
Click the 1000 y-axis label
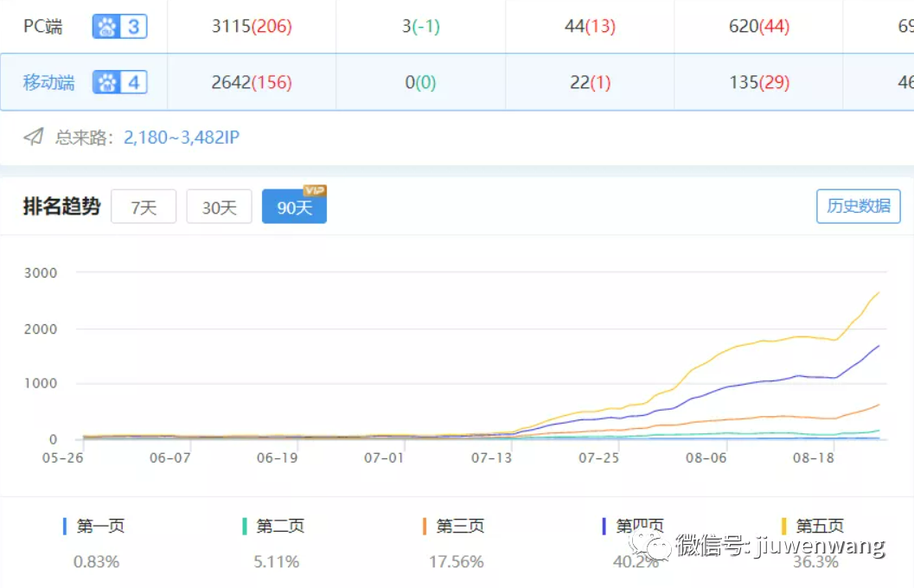coord(41,383)
